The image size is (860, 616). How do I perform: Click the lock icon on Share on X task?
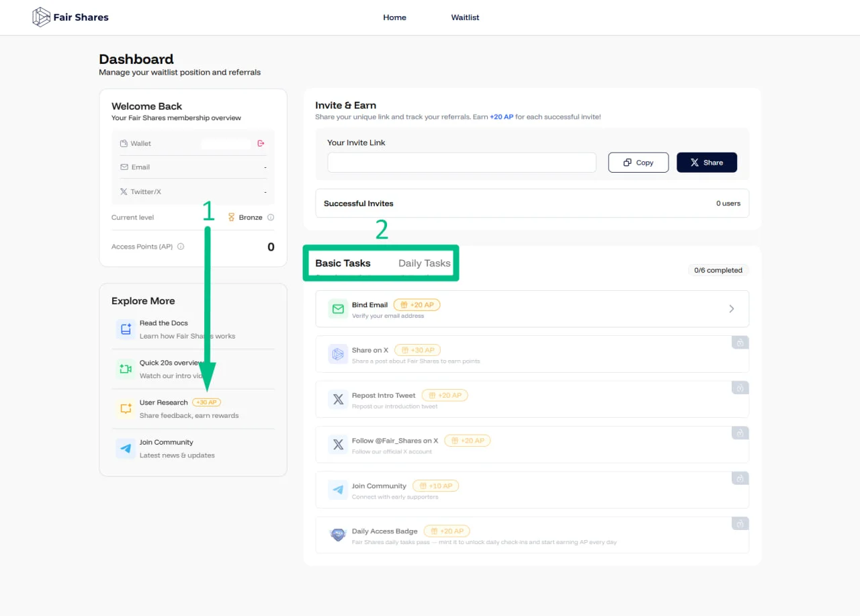pyautogui.click(x=740, y=343)
